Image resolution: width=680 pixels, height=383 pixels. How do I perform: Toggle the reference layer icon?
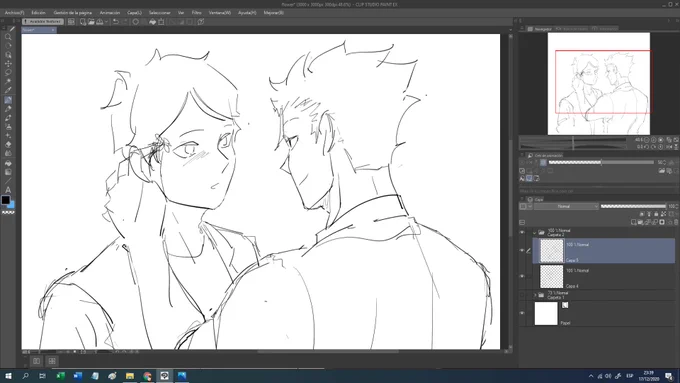[649, 214]
